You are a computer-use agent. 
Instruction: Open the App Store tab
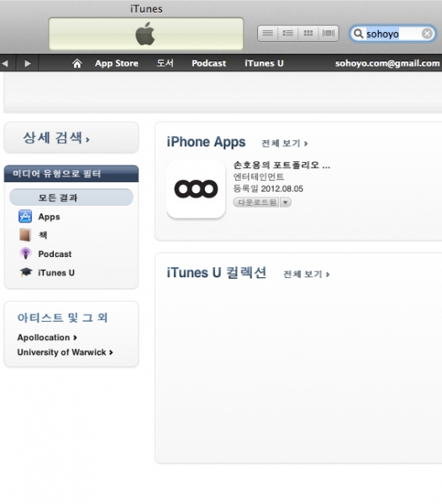(x=116, y=63)
